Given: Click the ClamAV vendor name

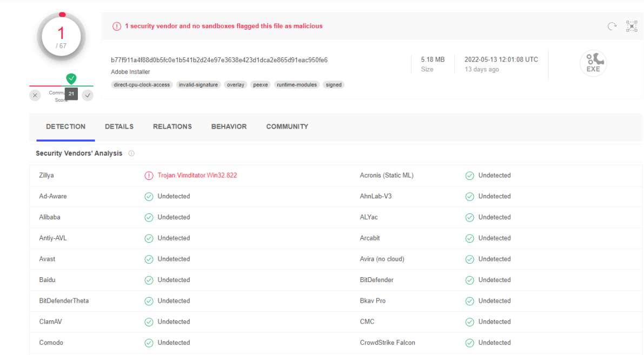Looking at the screenshot, I should [x=50, y=321].
